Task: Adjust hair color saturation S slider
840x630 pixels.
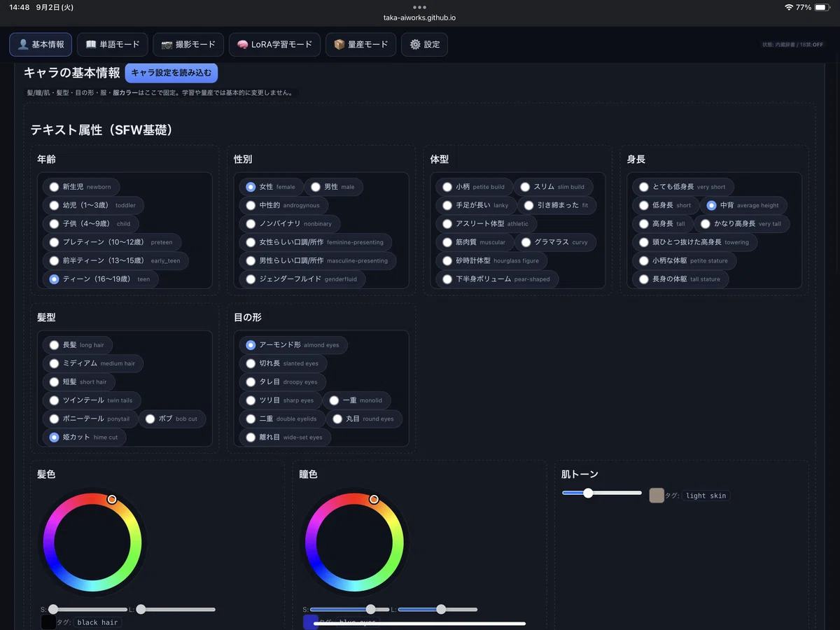Action: point(87,609)
